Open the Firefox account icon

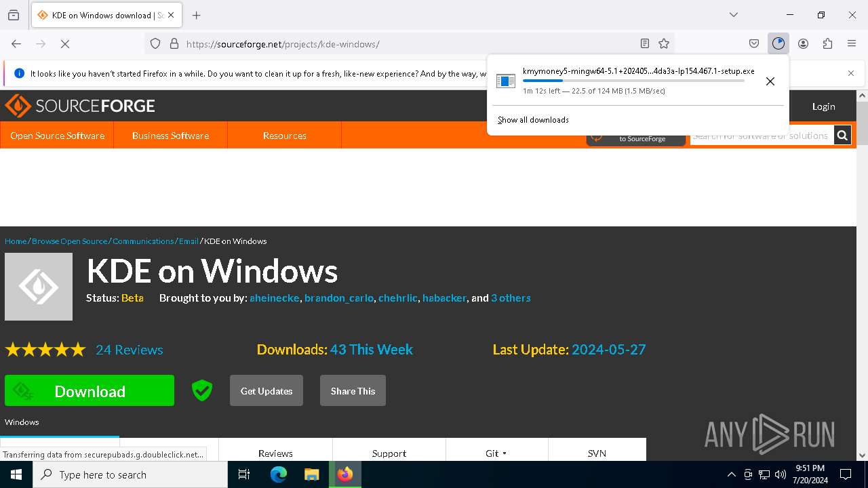pos(803,43)
